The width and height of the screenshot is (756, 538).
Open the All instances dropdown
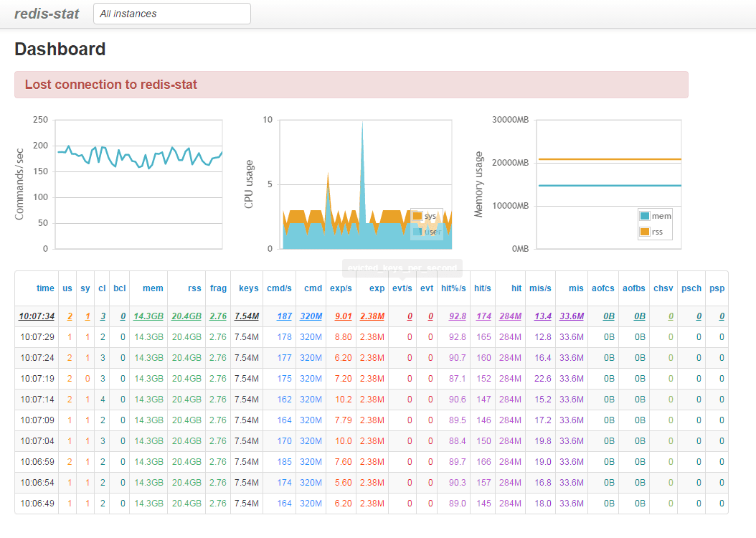point(172,14)
